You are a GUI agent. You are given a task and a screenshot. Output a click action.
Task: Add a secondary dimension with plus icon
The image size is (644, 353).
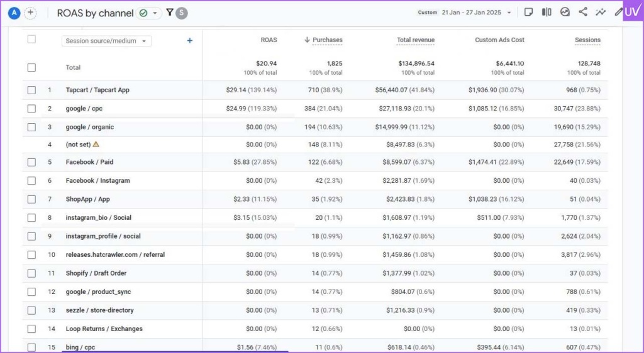coord(190,41)
